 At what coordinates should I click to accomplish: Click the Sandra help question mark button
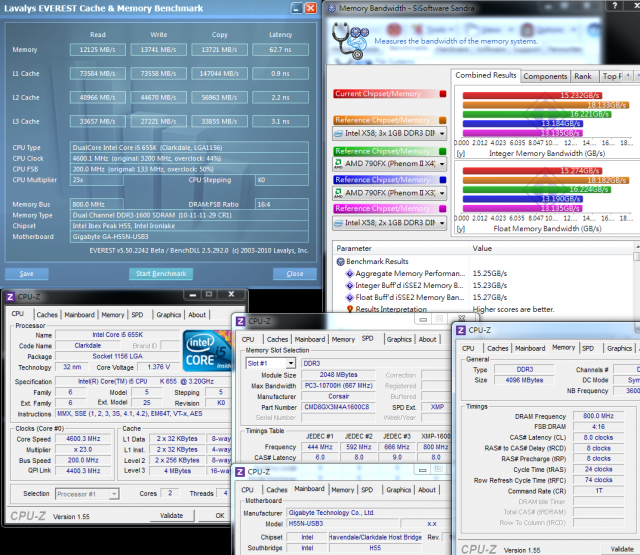coord(614,5)
